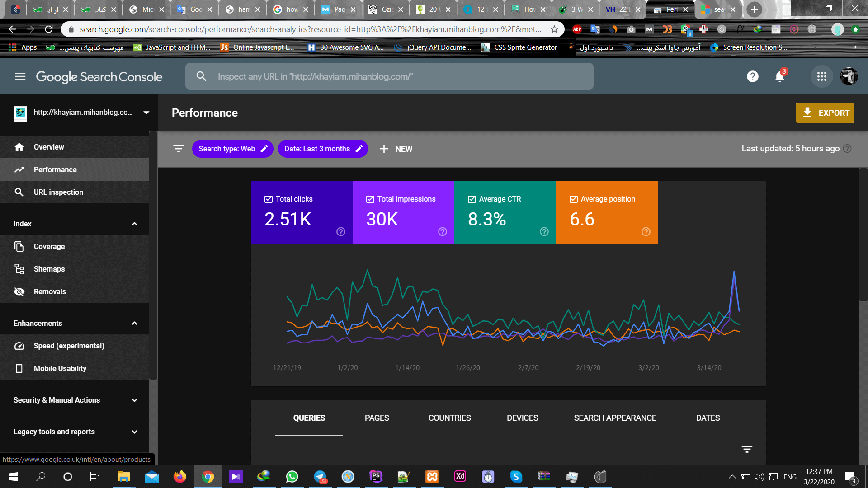Switch to the PAGES tab
The width and height of the screenshot is (868, 488).
(x=377, y=418)
